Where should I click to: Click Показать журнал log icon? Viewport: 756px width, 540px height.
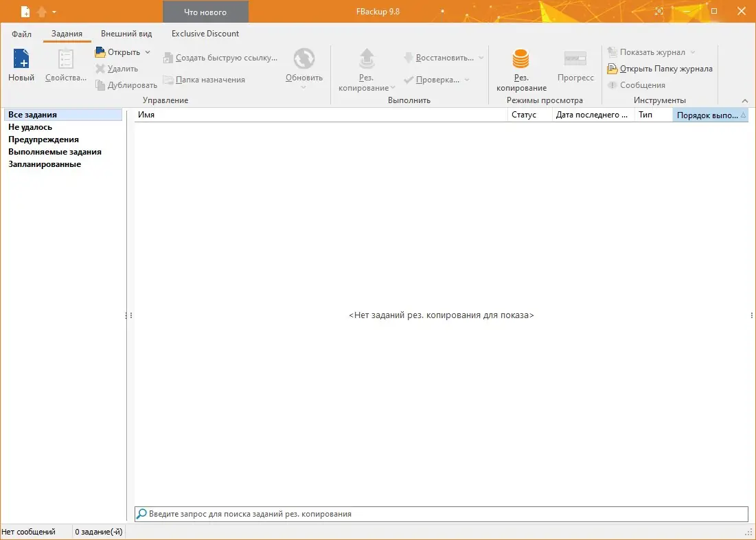pos(612,52)
